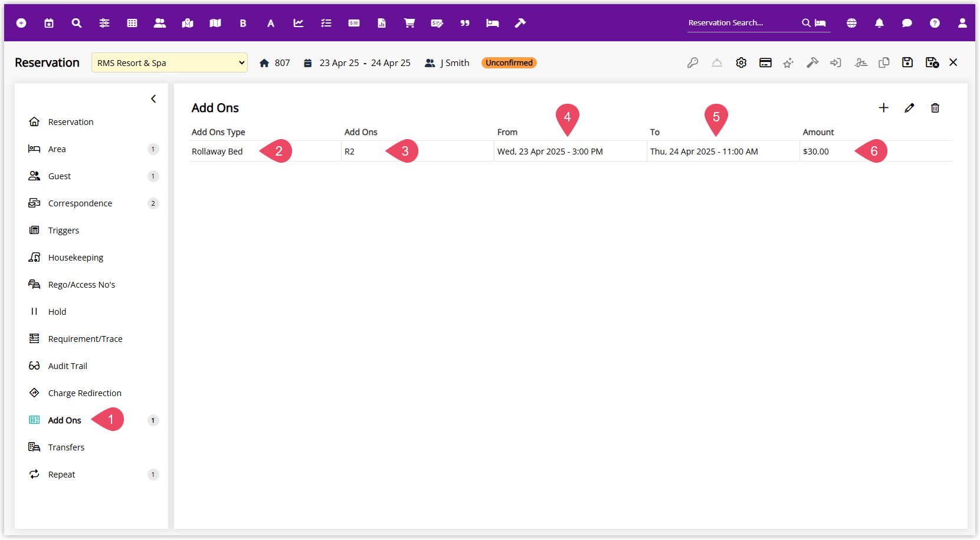
Task: Click the signature icon in reservation toolbar
Action: 861,62
